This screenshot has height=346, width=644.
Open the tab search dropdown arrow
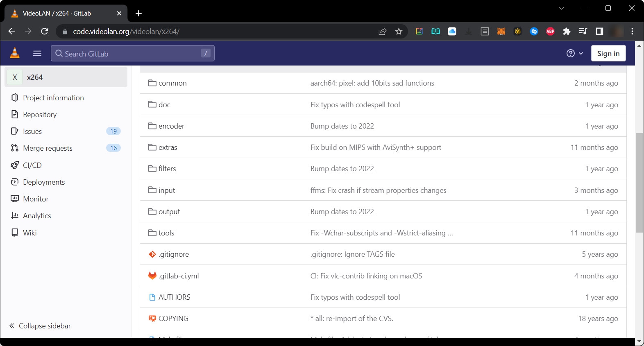coord(561,8)
